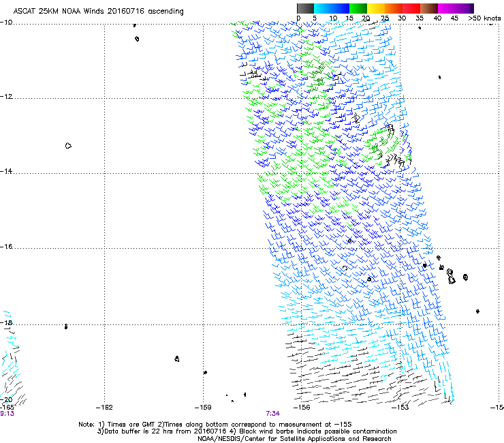
Task: Click the -153 longitude axis label
Action: point(400,408)
